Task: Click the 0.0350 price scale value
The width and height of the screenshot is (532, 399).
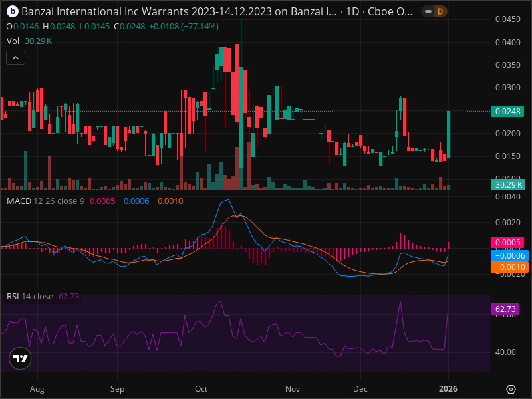Action: pos(507,65)
